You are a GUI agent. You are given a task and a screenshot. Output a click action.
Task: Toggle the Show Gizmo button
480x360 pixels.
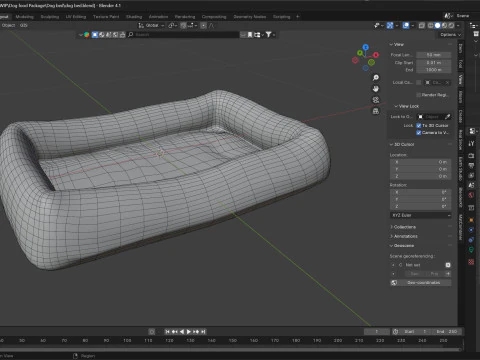(x=390, y=25)
